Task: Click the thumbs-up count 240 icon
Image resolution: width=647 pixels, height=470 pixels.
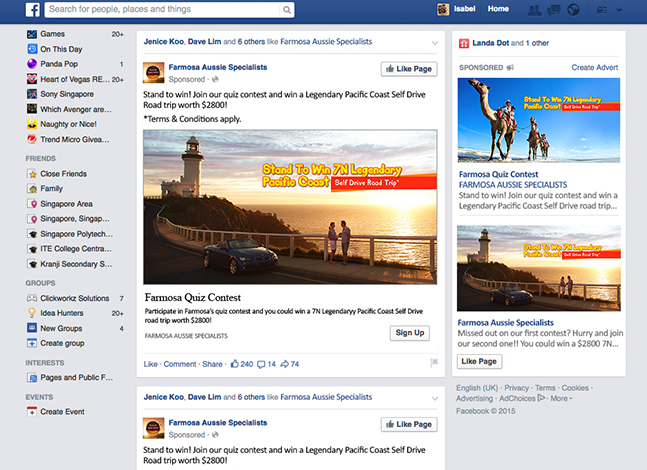Action: click(x=235, y=364)
